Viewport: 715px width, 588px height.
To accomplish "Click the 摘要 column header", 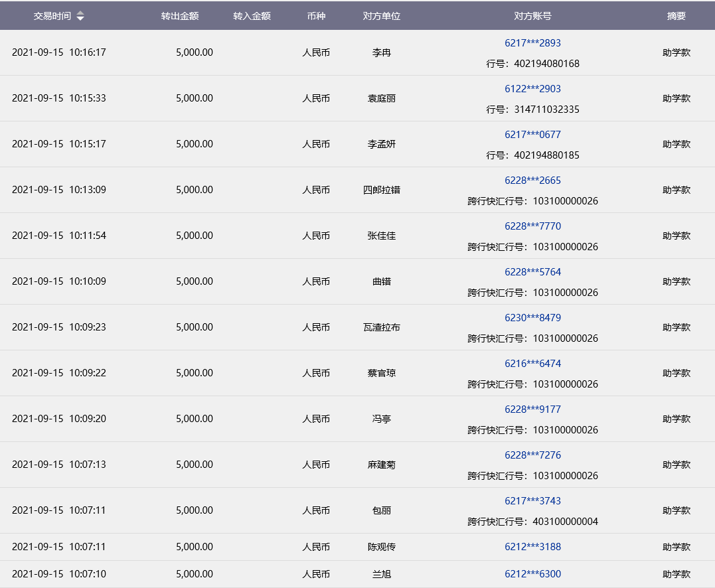I will point(676,16).
